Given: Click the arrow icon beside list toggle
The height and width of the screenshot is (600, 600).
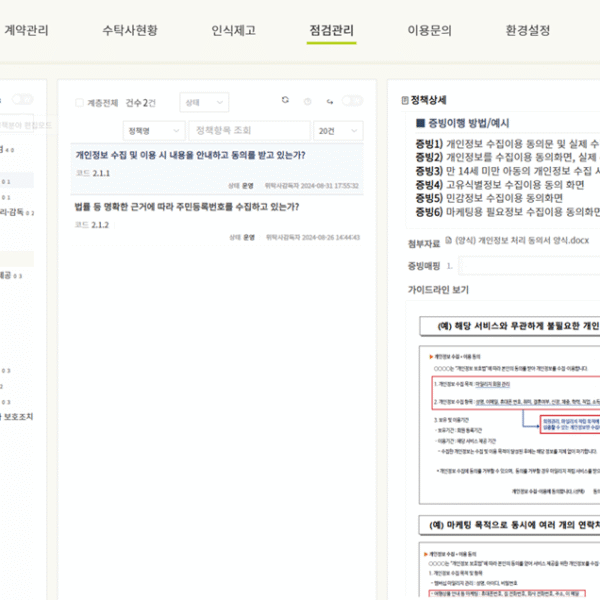Looking at the screenshot, I should pos(329,101).
